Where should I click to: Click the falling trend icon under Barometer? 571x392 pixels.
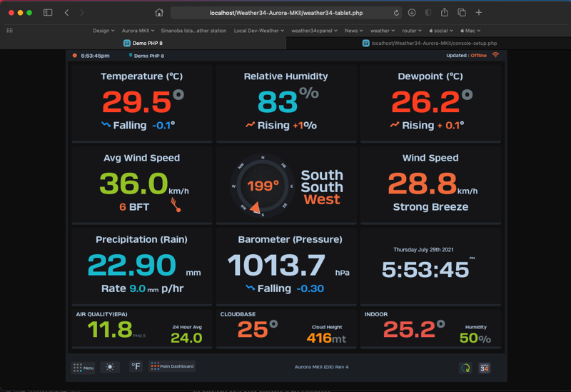click(x=250, y=288)
